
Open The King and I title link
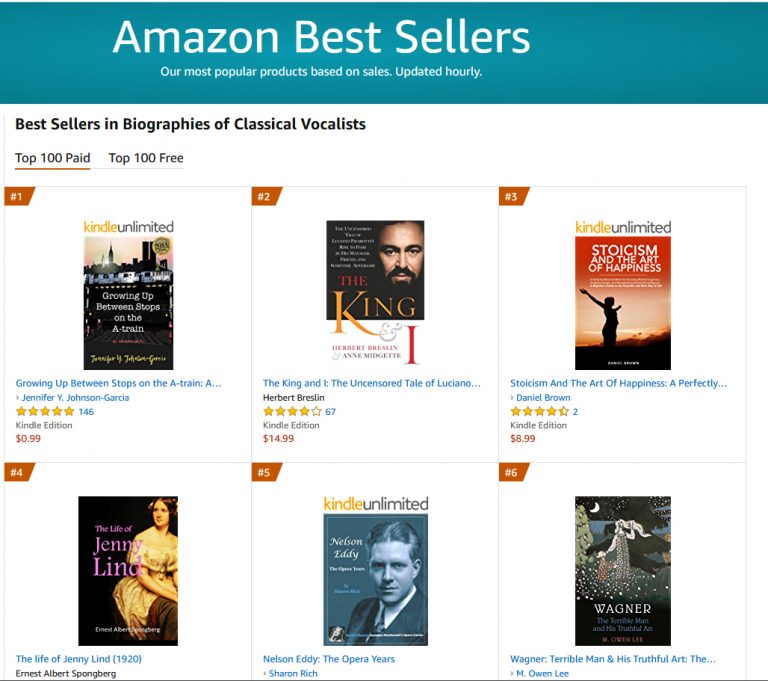(x=372, y=383)
